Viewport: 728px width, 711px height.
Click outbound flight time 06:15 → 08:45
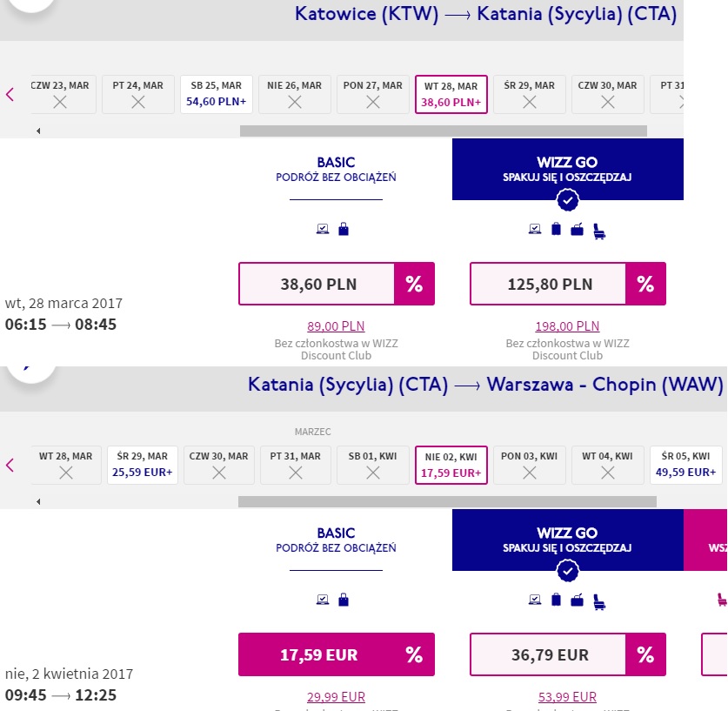point(61,324)
